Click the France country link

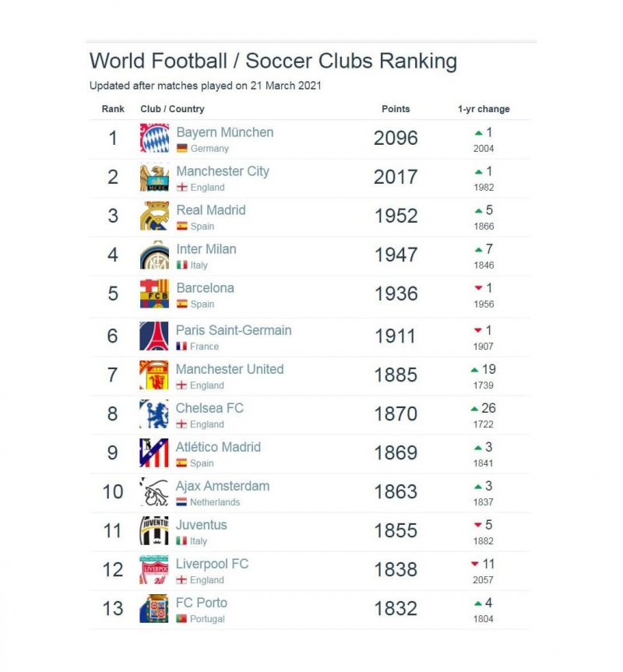(205, 347)
